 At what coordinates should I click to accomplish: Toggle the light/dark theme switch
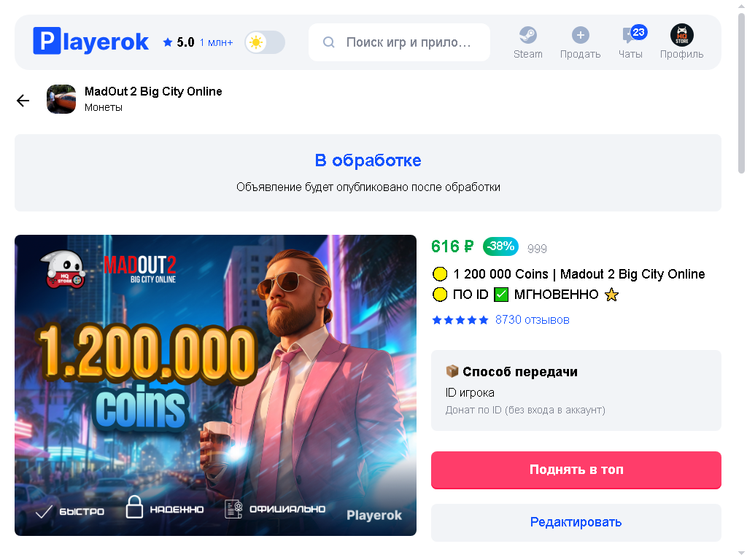265,42
